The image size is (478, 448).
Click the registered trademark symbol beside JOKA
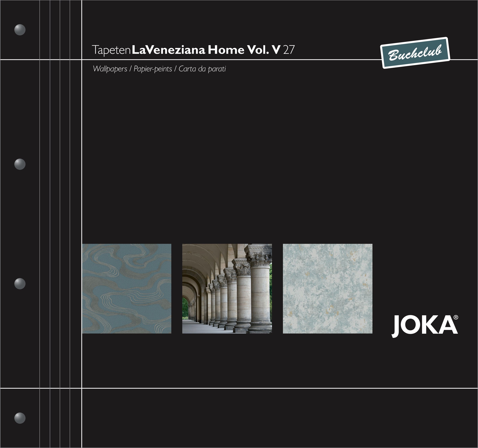point(456,317)
